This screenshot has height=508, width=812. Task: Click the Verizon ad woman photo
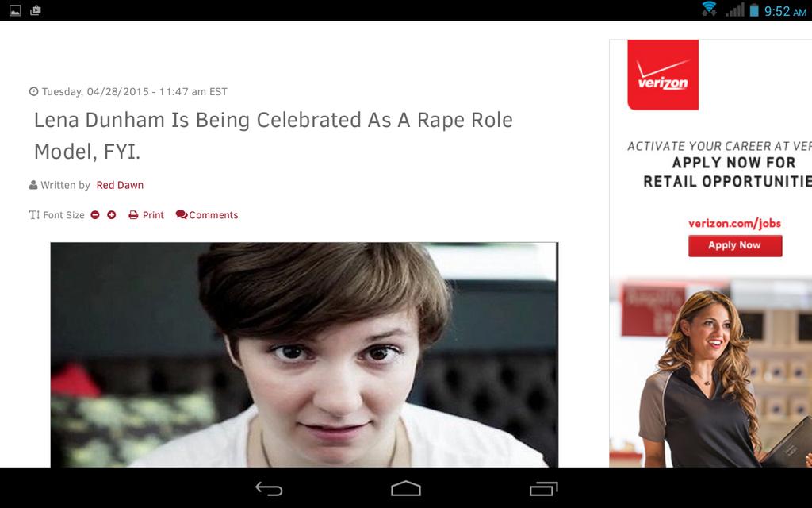point(711,373)
